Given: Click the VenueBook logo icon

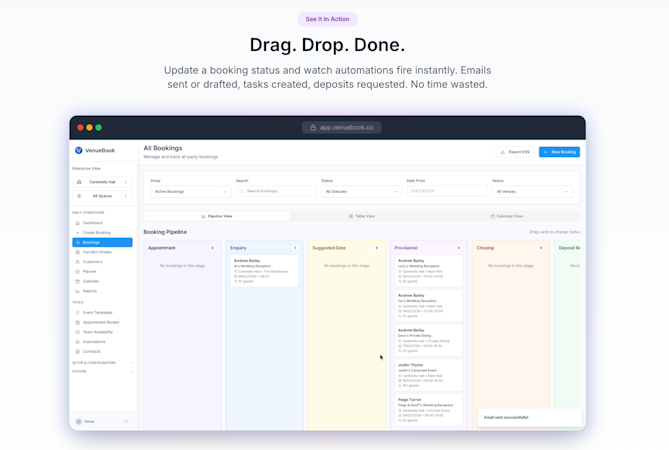Looking at the screenshot, I should tap(79, 150).
